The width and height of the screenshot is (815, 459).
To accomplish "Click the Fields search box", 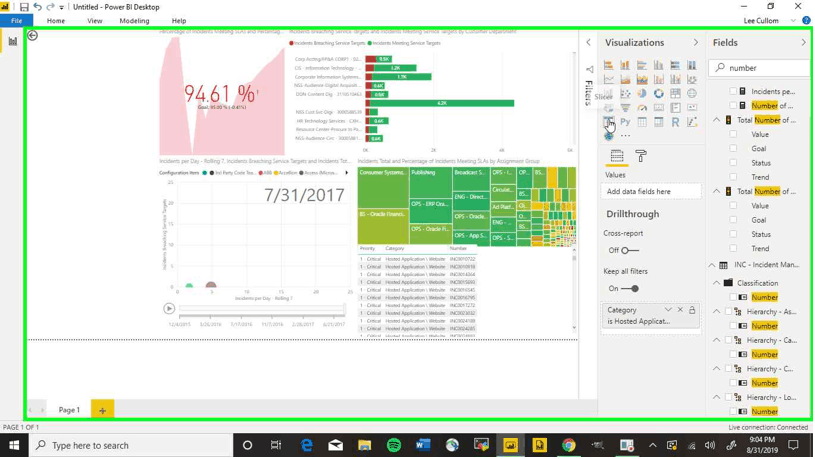I will [x=760, y=68].
